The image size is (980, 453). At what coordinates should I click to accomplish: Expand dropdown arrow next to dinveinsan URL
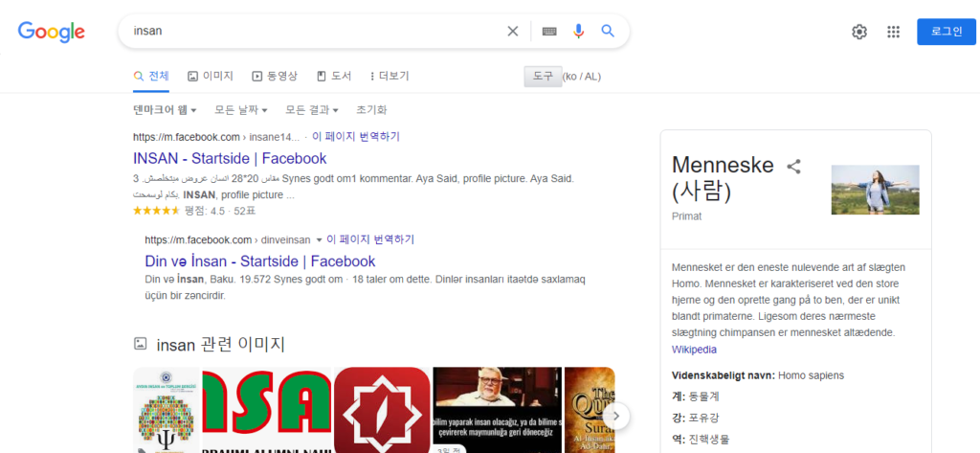319,240
